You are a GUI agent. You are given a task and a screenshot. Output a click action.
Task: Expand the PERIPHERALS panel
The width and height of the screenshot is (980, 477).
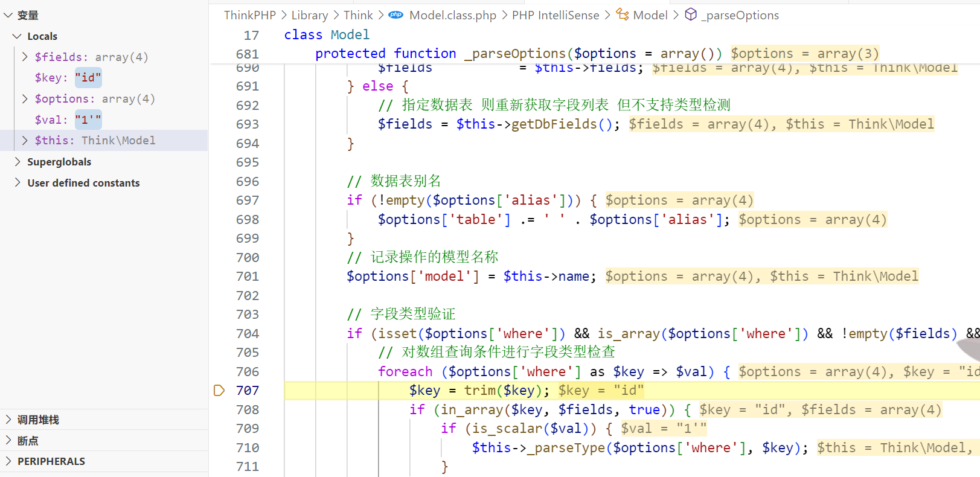click(x=51, y=461)
